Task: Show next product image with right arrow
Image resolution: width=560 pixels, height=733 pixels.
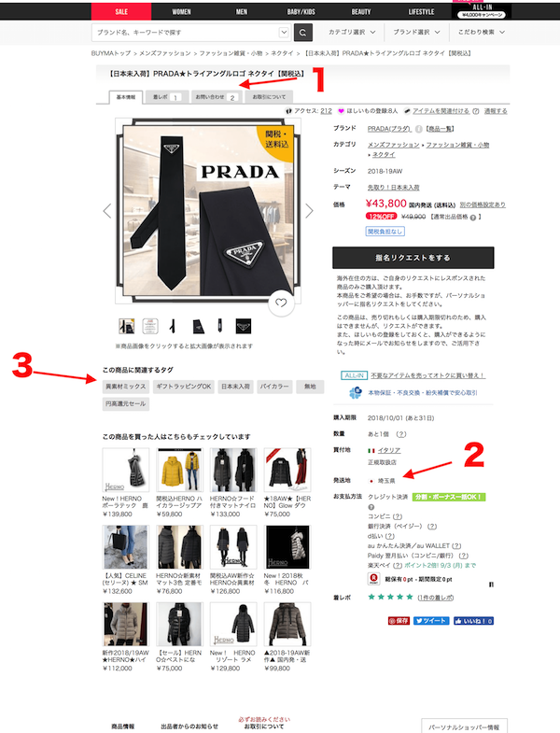Action: 309,211
